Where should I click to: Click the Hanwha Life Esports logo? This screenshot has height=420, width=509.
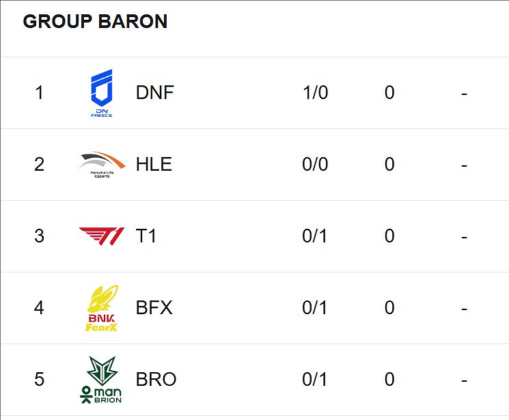pyautogui.click(x=102, y=165)
